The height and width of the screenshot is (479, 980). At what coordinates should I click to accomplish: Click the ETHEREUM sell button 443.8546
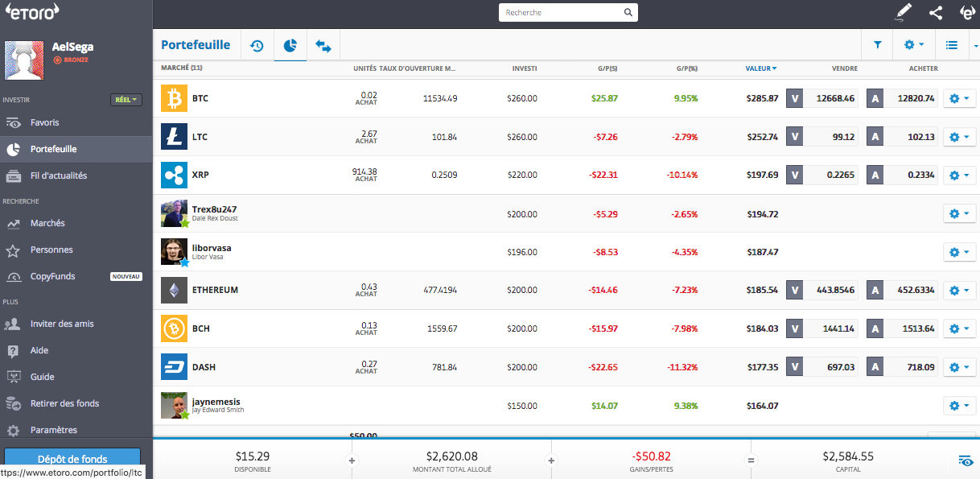pyautogui.click(x=822, y=290)
